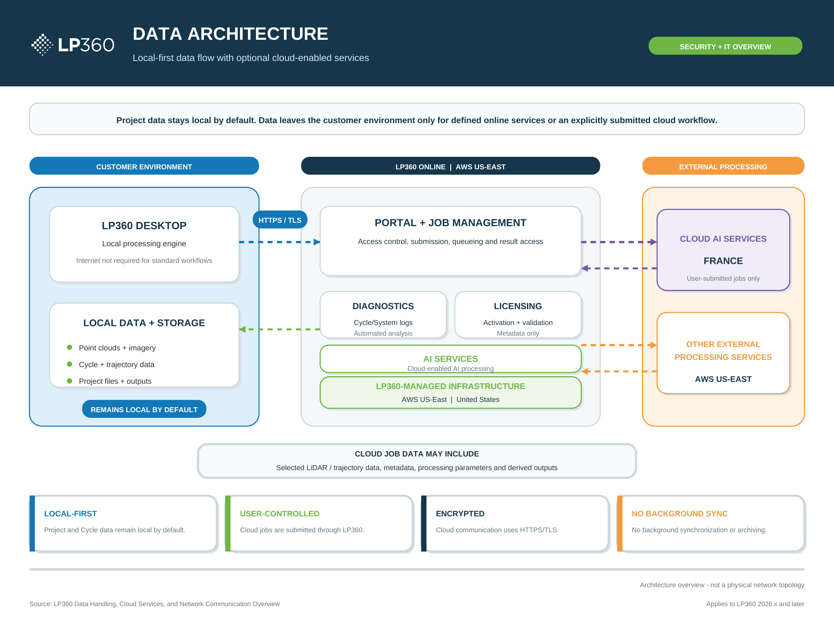This screenshot has height=644, width=834.
Task: Select OTHER EXTERNAL PROCESSING SERVICES heading
Action: (x=723, y=351)
